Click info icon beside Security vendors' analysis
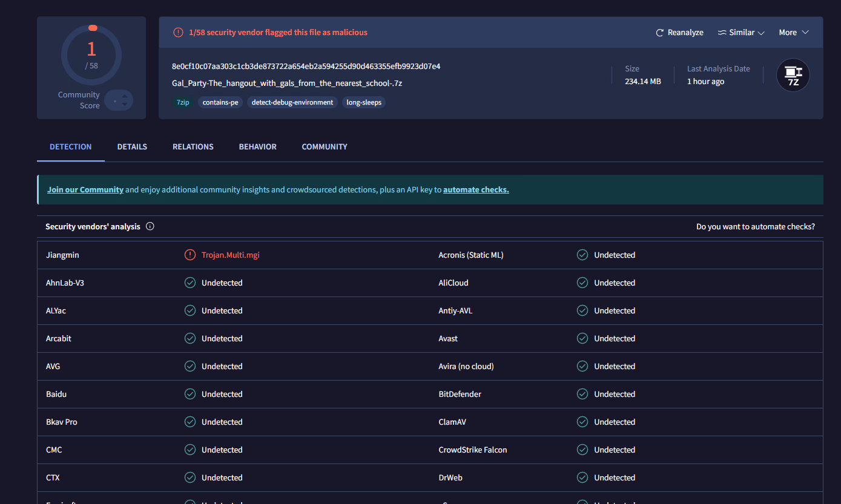Viewport: 841px width, 504px height. pyautogui.click(x=150, y=227)
